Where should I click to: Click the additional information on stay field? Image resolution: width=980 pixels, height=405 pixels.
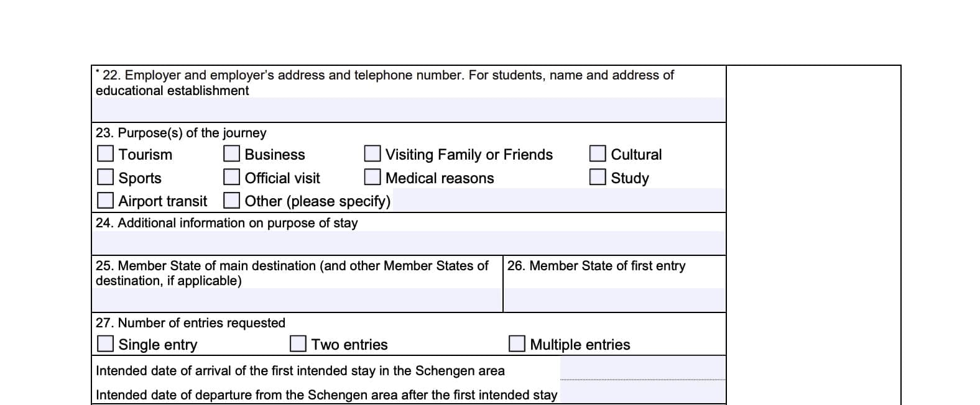tap(409, 242)
